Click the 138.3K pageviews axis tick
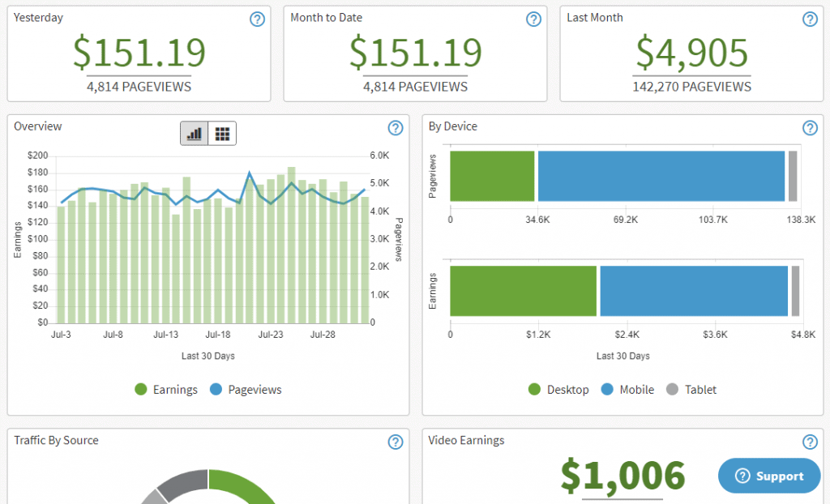 [801, 220]
